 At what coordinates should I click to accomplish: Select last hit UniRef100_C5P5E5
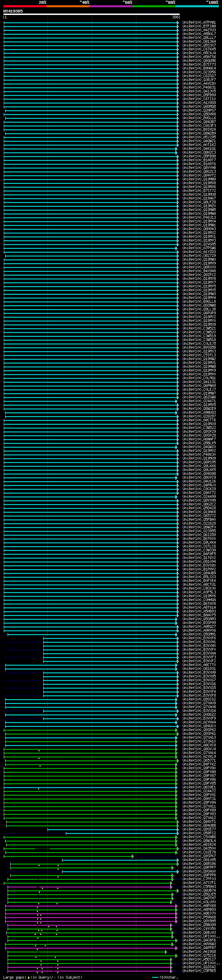[199, 971]
